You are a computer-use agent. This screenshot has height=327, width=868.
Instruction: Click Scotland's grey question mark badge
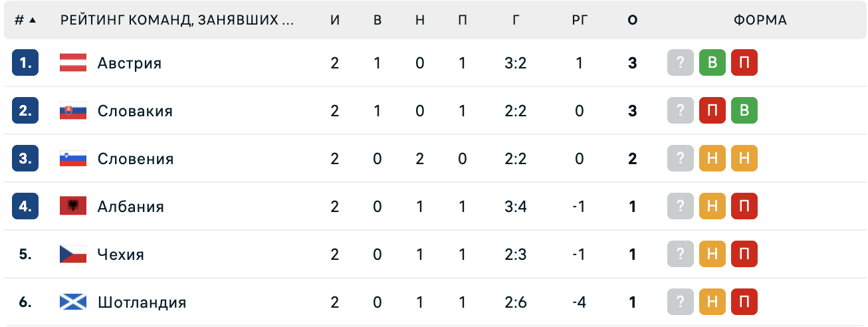point(681,302)
